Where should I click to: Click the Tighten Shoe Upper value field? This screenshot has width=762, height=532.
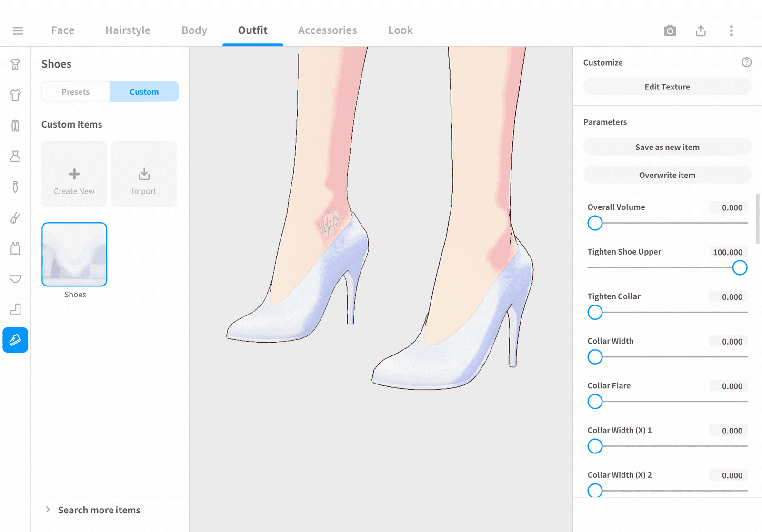[x=728, y=252]
